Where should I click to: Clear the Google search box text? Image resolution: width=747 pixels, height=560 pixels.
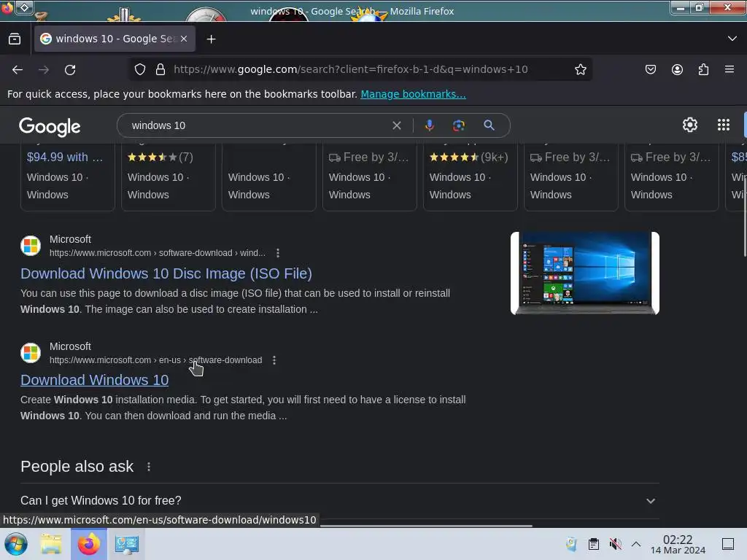(396, 125)
